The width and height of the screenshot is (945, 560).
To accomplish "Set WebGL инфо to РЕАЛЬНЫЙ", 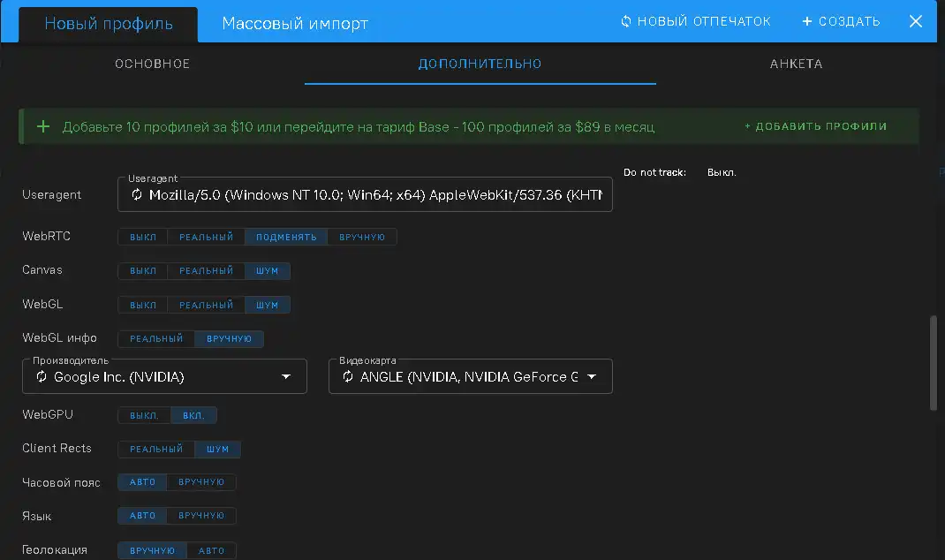I will coord(156,339).
